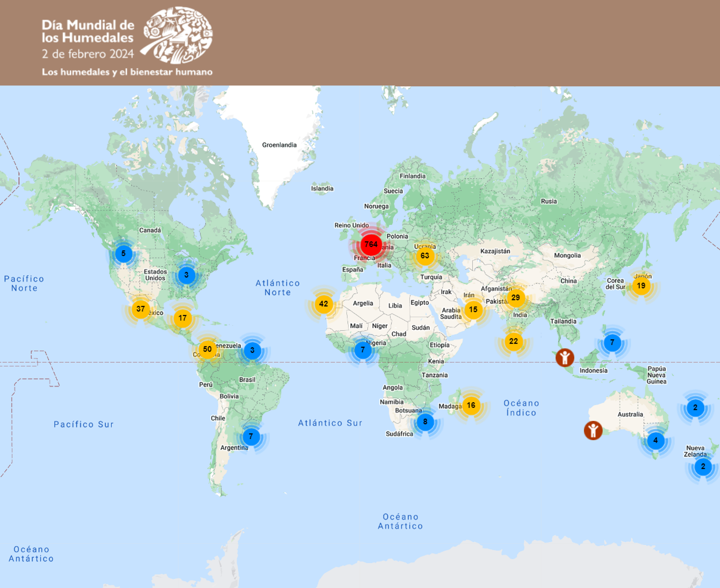
Task: Click the brown event marker near Indonesia
Action: coord(565,358)
